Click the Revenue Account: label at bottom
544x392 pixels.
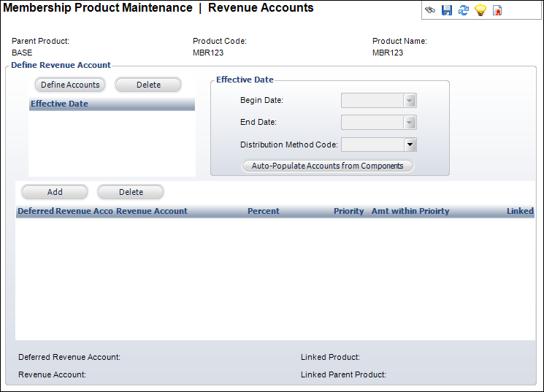click(52, 374)
